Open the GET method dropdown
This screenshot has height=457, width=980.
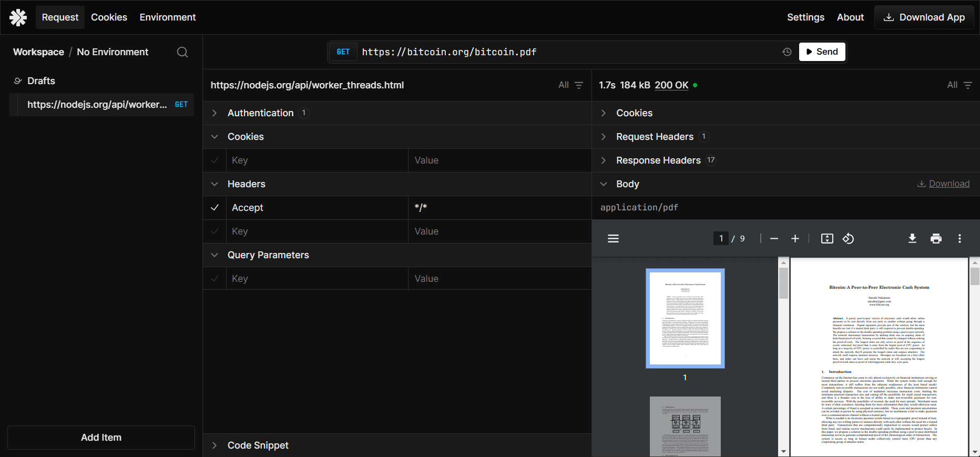tap(343, 52)
